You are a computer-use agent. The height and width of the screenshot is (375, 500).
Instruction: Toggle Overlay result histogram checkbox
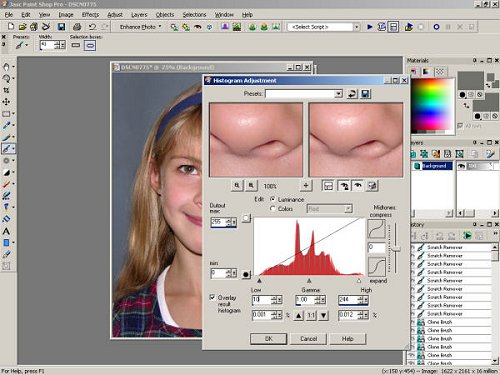(212, 297)
